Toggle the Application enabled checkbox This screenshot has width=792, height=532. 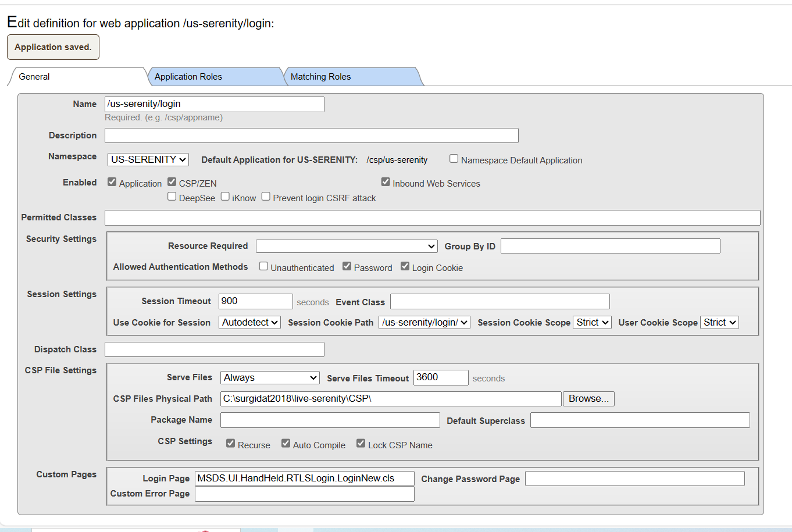pos(112,182)
